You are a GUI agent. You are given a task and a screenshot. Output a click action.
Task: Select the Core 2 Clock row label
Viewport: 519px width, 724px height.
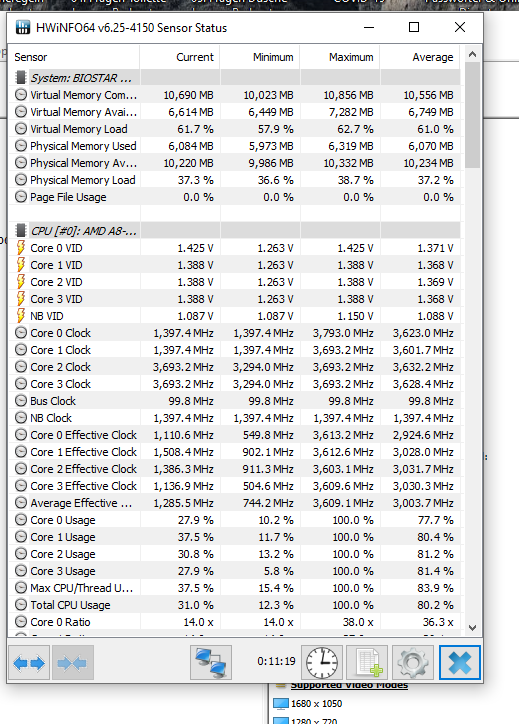tap(60, 367)
